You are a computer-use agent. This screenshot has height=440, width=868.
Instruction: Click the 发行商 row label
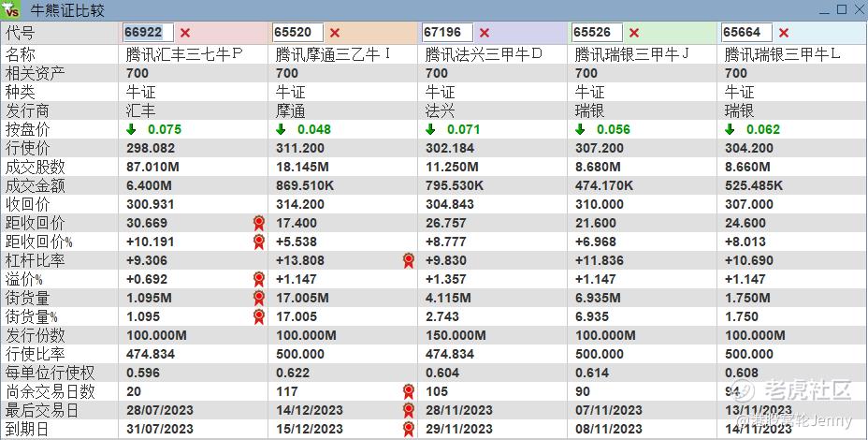27,110
